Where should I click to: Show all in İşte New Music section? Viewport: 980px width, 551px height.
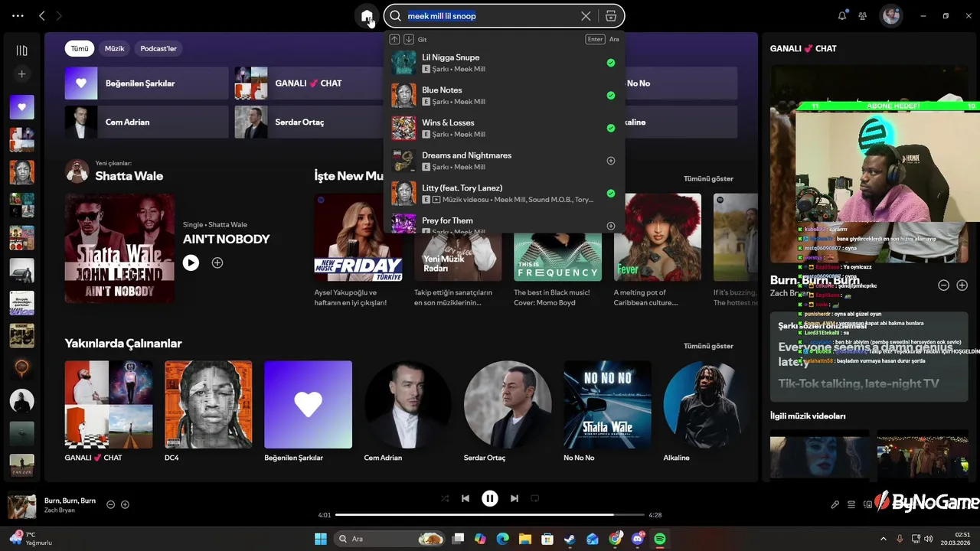(708, 178)
